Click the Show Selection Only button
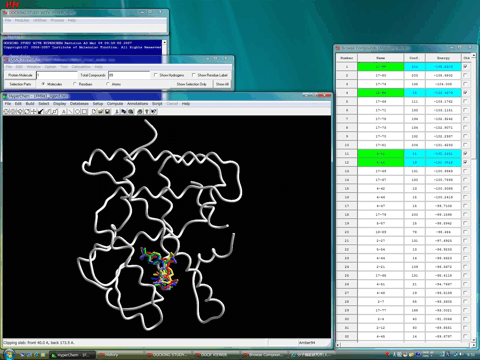 (x=192, y=84)
